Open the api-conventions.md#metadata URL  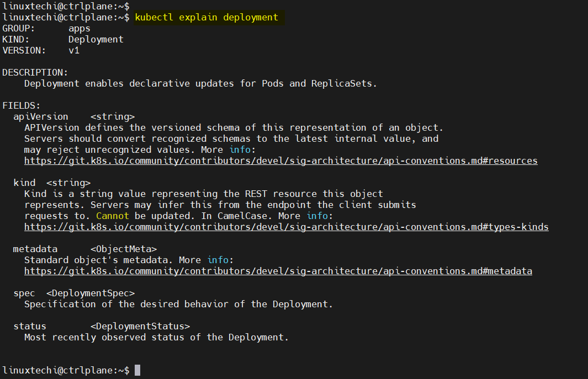[278, 271]
